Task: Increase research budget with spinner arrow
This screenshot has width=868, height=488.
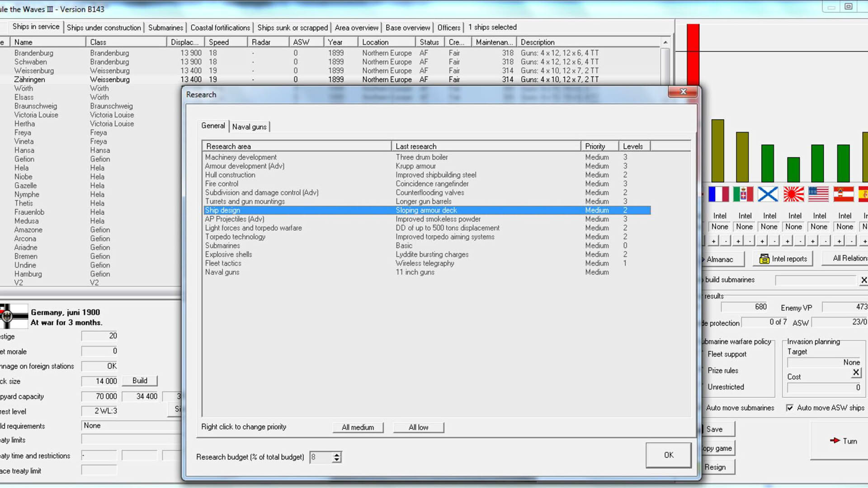Action: tap(336, 455)
